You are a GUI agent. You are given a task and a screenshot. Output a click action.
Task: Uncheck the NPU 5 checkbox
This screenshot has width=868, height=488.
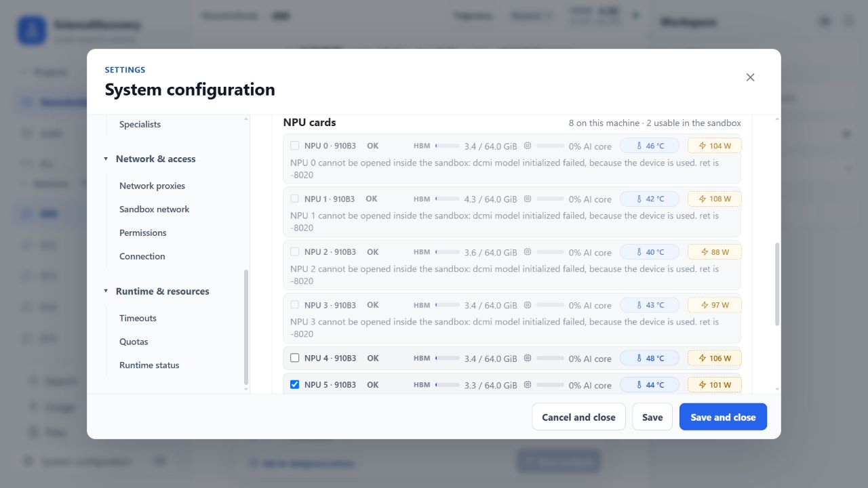pos(294,384)
